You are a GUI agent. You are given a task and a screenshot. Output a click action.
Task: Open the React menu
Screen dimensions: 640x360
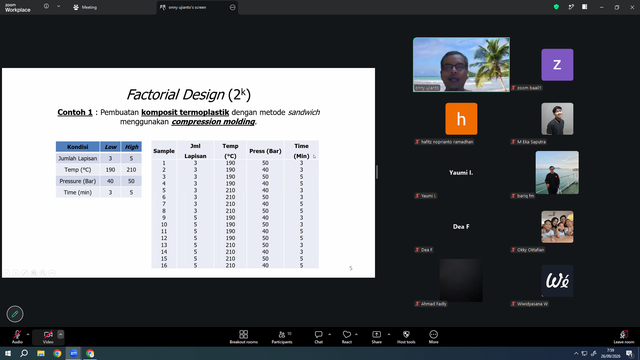point(347,337)
